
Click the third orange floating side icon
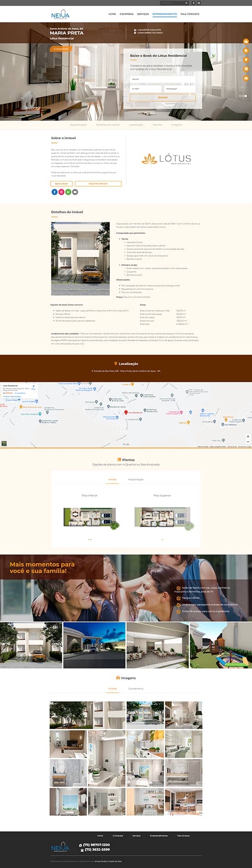[x=246, y=60]
